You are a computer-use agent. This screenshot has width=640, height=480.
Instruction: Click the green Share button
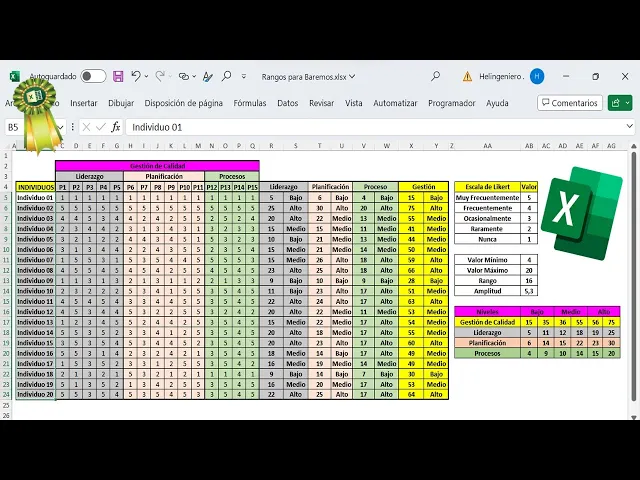620,103
